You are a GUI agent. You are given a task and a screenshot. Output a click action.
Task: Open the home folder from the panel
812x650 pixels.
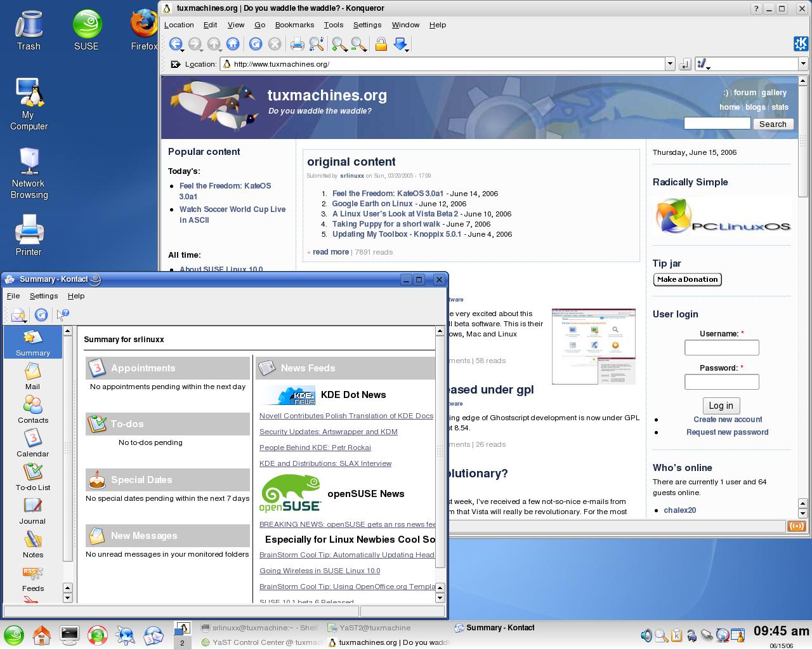coord(42,635)
